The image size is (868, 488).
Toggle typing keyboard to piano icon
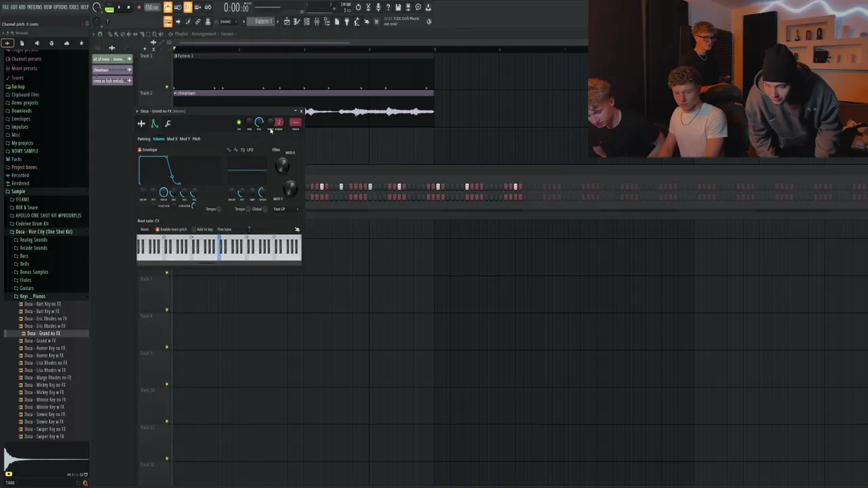167,21
